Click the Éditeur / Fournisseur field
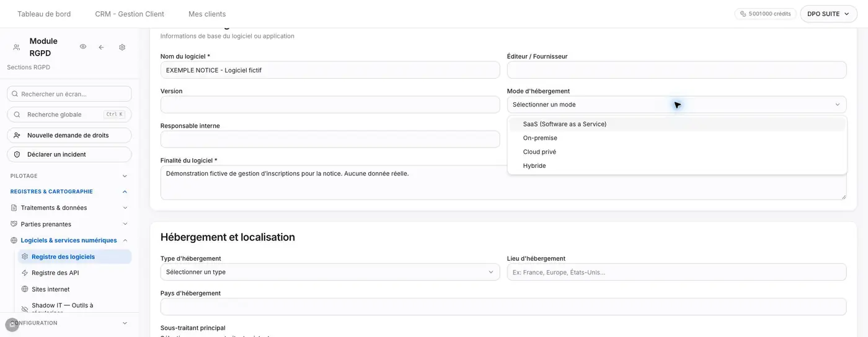Image resolution: width=868 pixels, height=337 pixels. tap(676, 70)
